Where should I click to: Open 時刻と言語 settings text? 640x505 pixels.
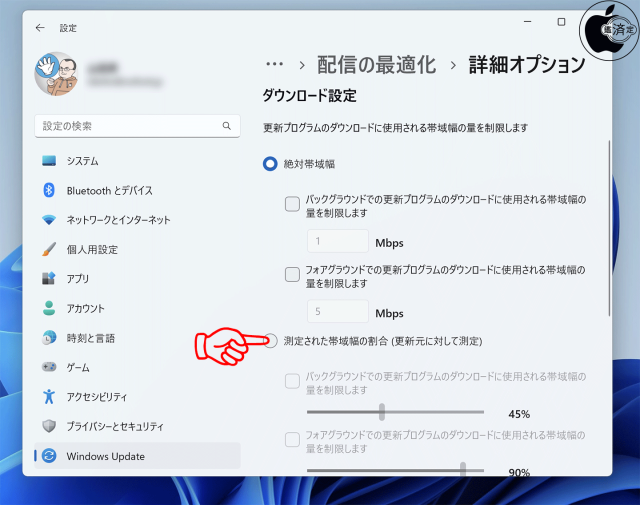point(91,338)
